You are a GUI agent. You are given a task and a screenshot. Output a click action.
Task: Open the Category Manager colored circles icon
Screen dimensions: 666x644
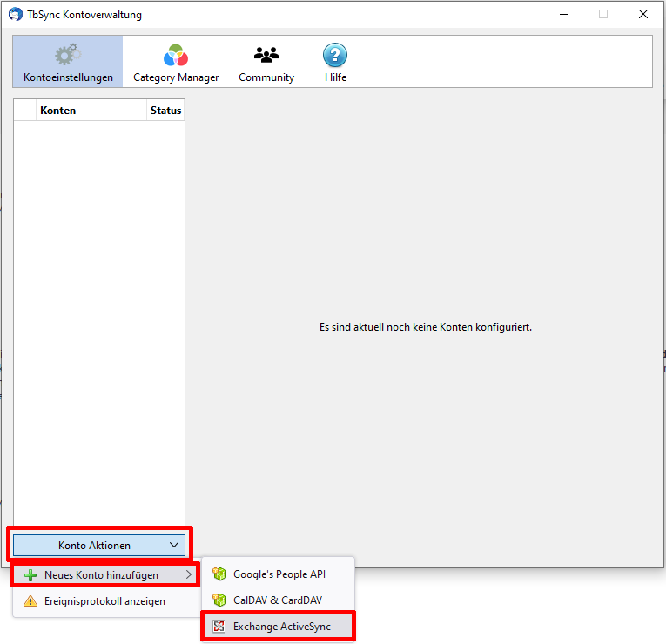pyautogui.click(x=176, y=55)
